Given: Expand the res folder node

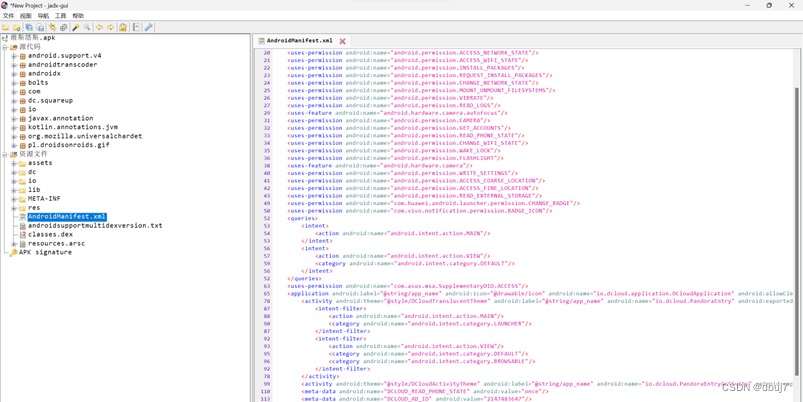Looking at the screenshot, I should (14, 208).
